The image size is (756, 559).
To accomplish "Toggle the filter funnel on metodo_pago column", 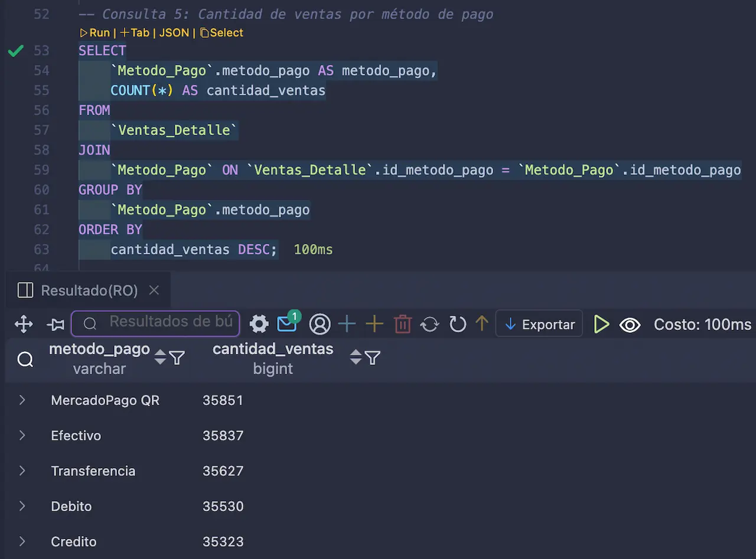I will click(178, 358).
